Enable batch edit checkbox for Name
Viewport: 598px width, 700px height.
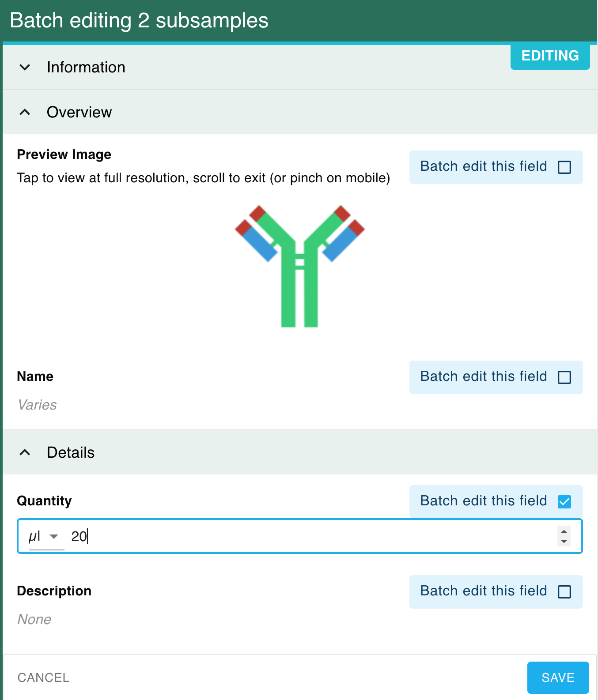(564, 377)
